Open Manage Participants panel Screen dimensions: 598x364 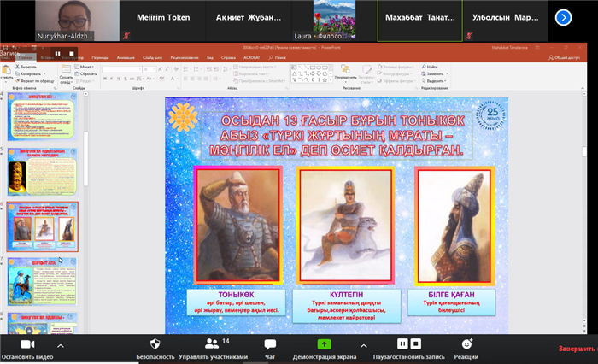pyautogui.click(x=211, y=343)
